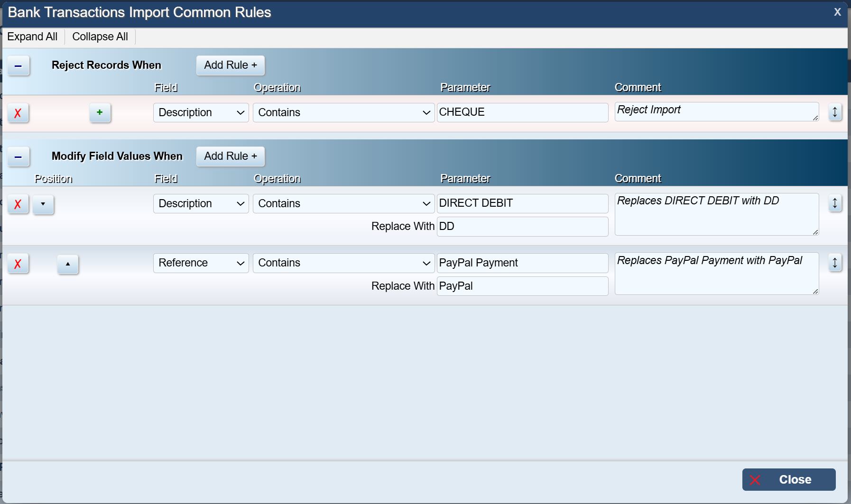
Task: Open Field dropdown for CHEQUE rule
Action: click(201, 112)
